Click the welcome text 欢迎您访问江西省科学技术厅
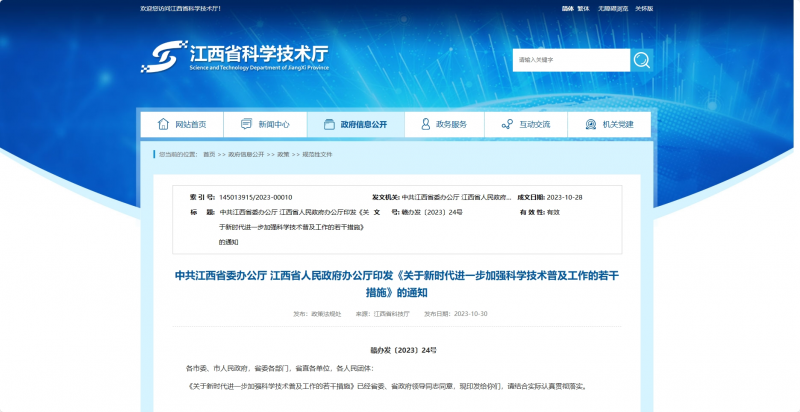800x412 pixels. point(181,9)
